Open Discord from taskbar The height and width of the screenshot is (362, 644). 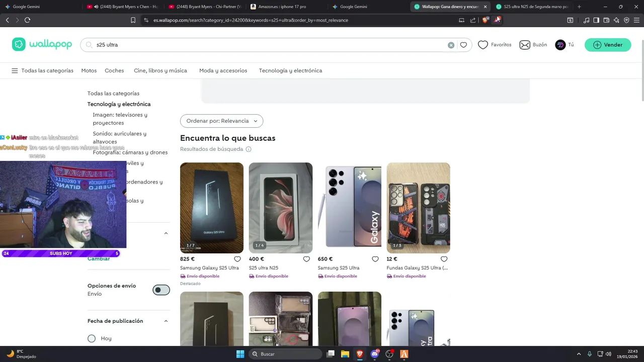[x=375, y=354]
